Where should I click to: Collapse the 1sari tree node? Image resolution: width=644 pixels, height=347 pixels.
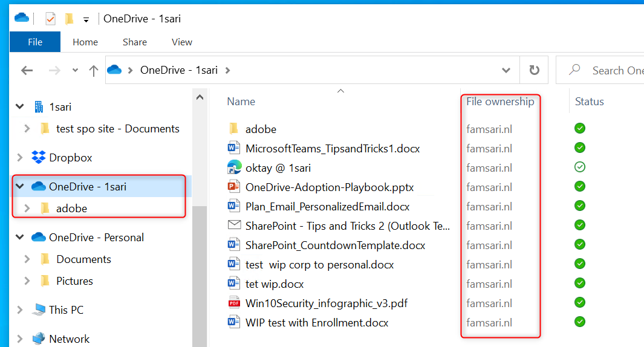(x=19, y=107)
